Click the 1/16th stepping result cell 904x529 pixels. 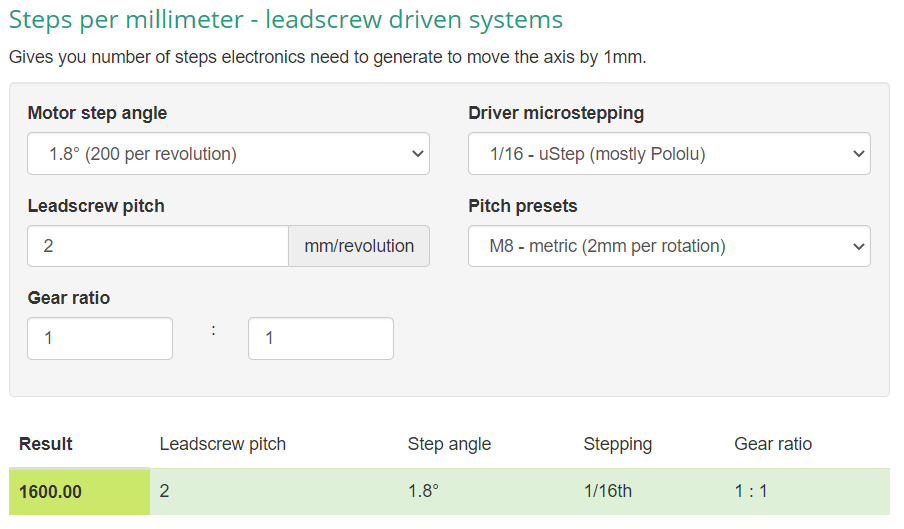(x=607, y=492)
